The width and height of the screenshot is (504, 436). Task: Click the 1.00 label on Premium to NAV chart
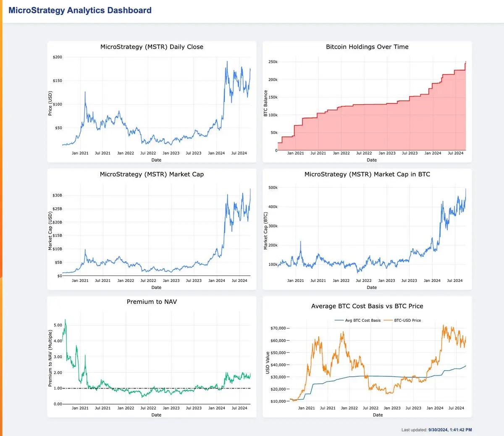[x=58, y=389]
